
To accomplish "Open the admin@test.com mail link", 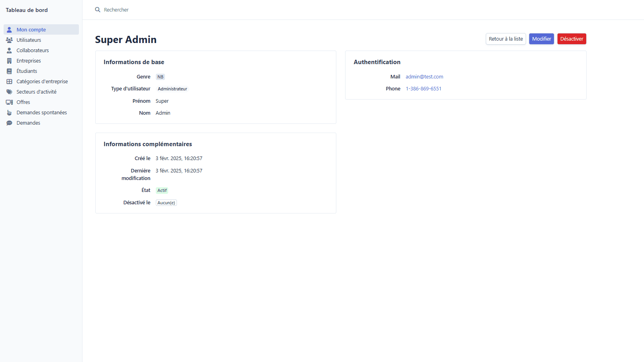I will [x=424, y=76].
